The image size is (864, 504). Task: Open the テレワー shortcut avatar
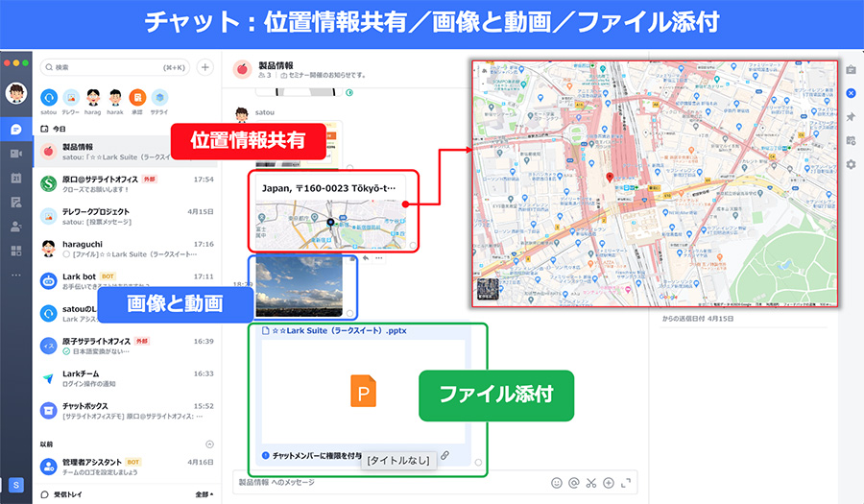pos(70,98)
